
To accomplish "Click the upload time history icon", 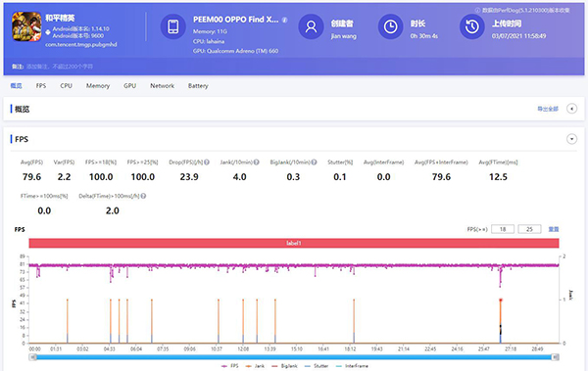I will pos(472,26).
